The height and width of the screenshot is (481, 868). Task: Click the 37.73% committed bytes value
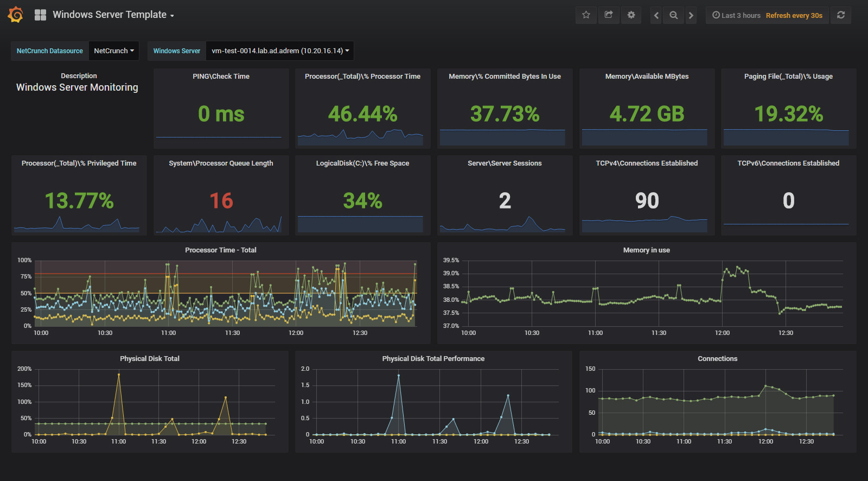point(505,114)
